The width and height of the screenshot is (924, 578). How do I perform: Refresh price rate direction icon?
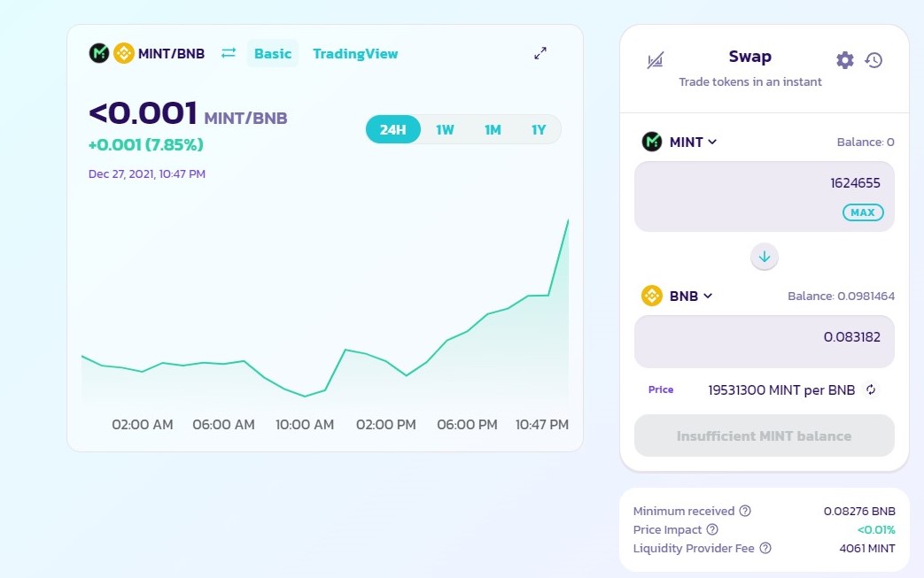871,389
